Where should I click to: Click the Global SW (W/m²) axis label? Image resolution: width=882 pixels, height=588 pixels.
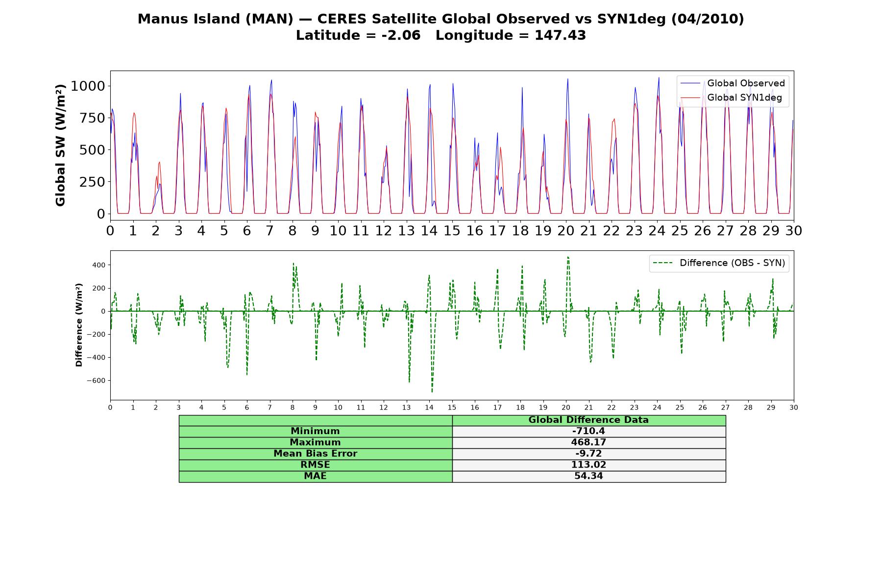click(60, 146)
